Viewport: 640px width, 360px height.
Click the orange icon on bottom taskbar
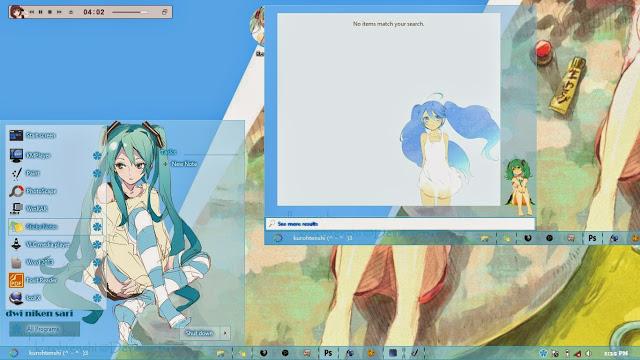371,353
